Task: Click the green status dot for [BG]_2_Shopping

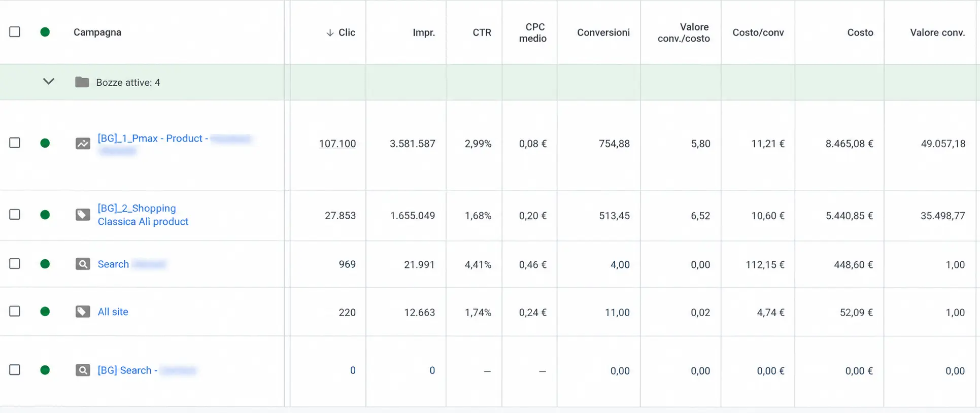Action: [45, 215]
